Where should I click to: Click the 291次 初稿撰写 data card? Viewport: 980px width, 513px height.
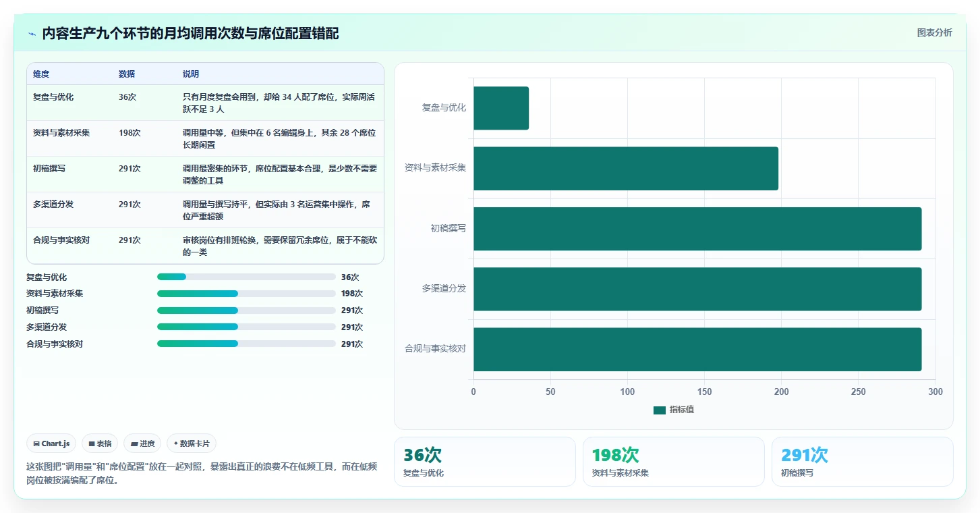(863, 462)
